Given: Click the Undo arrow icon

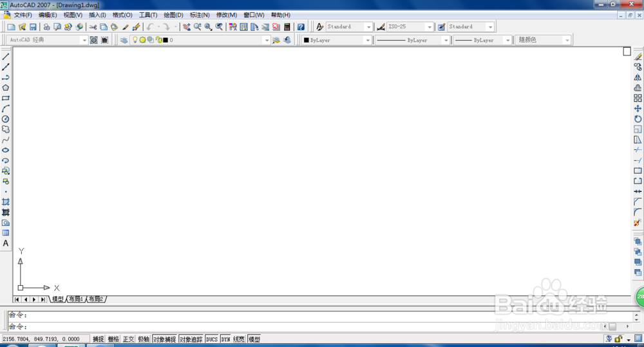Looking at the screenshot, I should click(x=150, y=26).
